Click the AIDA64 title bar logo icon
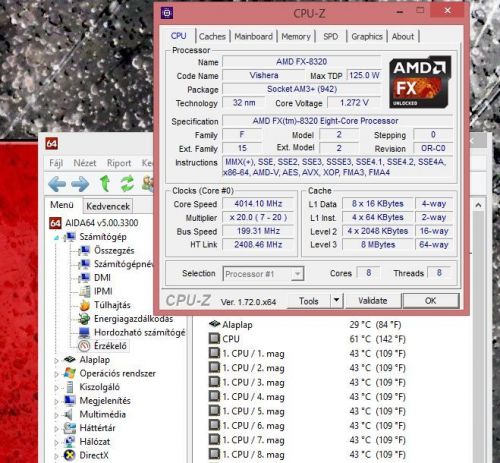 (x=52, y=144)
